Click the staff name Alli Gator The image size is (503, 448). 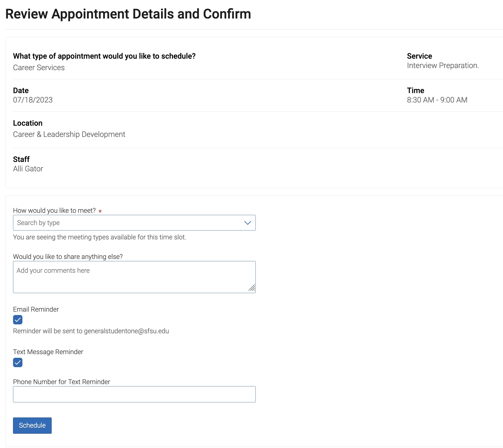coord(28,169)
